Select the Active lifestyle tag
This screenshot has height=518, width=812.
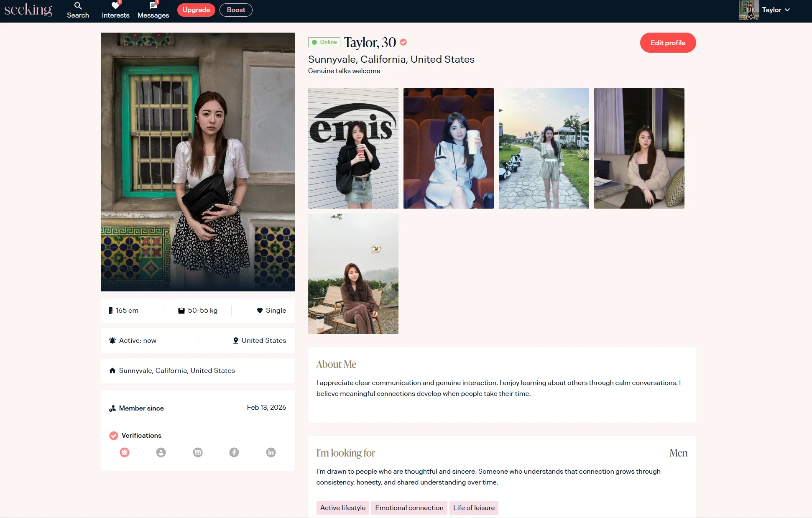[342, 508]
